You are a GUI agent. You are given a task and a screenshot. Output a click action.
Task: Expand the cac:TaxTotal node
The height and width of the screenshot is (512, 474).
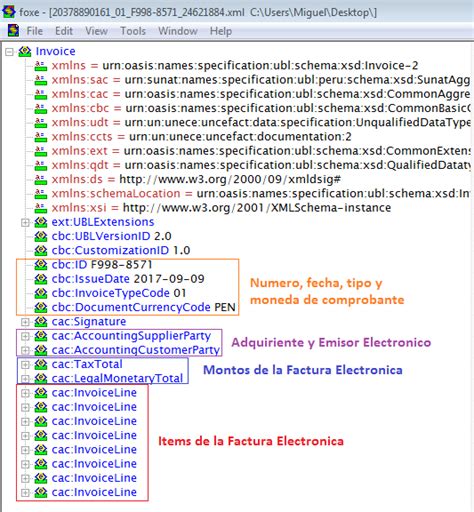tap(25, 364)
